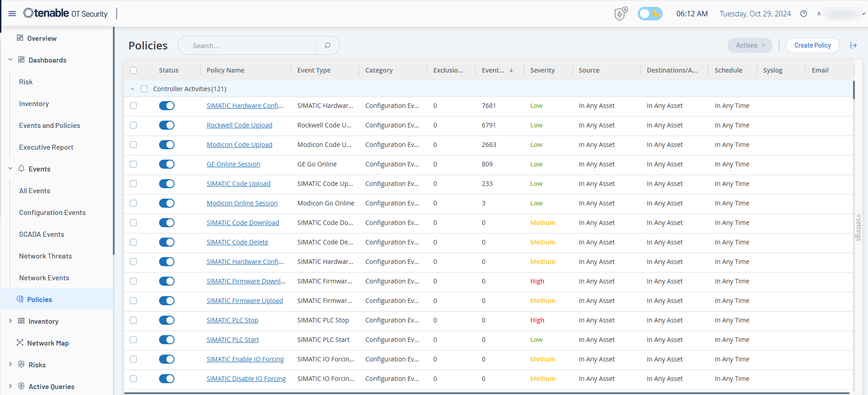Image resolution: width=868 pixels, height=395 pixels.
Task: Open the hamburger navigation menu
Action: (x=12, y=14)
